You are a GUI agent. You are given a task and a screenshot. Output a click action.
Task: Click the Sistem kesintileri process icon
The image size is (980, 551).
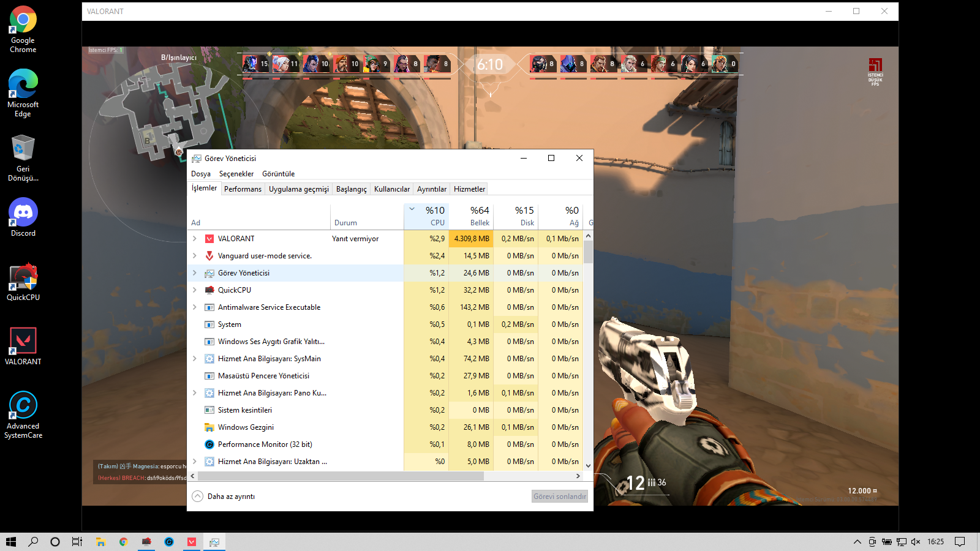click(209, 410)
